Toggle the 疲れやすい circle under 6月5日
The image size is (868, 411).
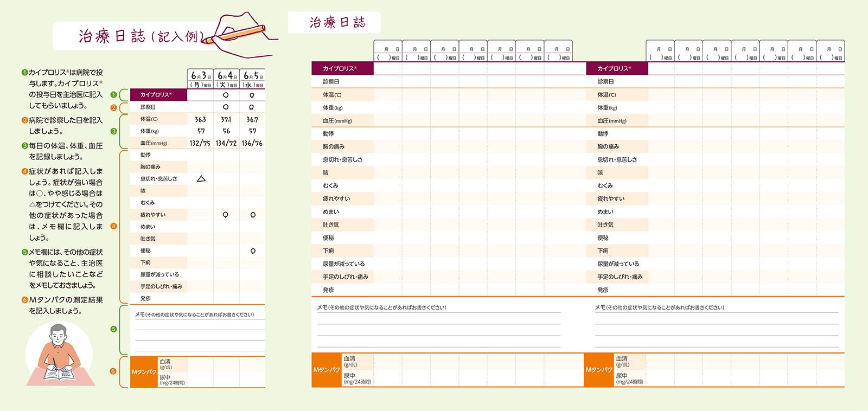pos(253,215)
